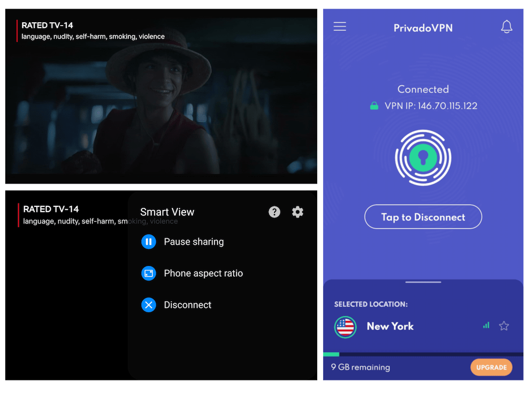Screen dimensions: 532x394
Task: Open PrivadoVPN notifications bell
Action: [506, 27]
